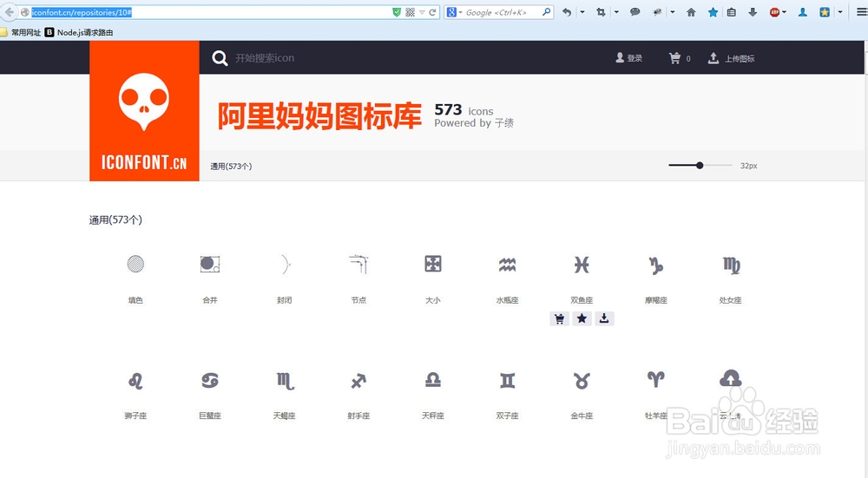Open the shopping cart in header

(x=680, y=58)
